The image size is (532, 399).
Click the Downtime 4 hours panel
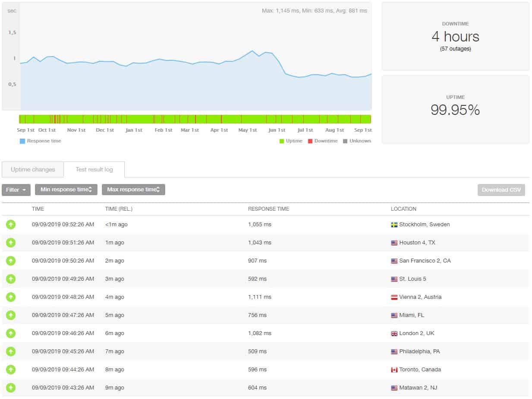(x=455, y=36)
